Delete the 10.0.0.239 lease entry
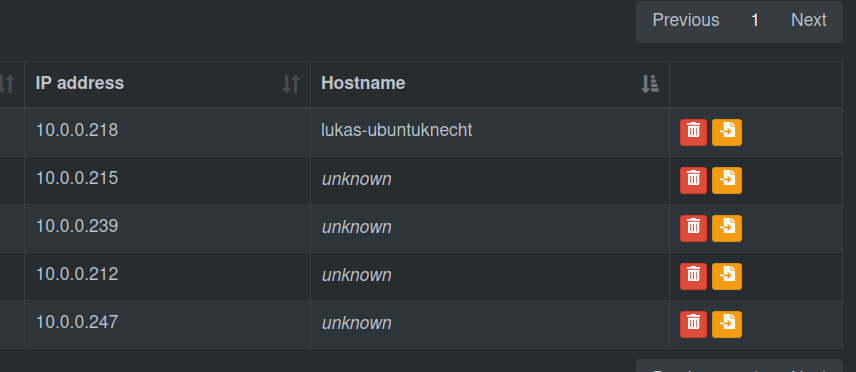Screen dimensions: 856x372 [693, 228]
